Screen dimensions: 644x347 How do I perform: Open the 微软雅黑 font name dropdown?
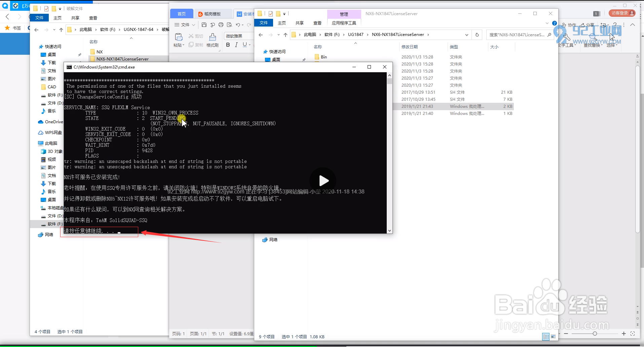(239, 36)
